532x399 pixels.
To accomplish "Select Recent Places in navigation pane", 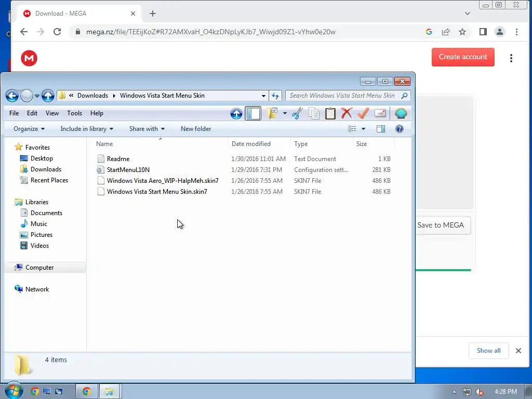I will pos(49,180).
